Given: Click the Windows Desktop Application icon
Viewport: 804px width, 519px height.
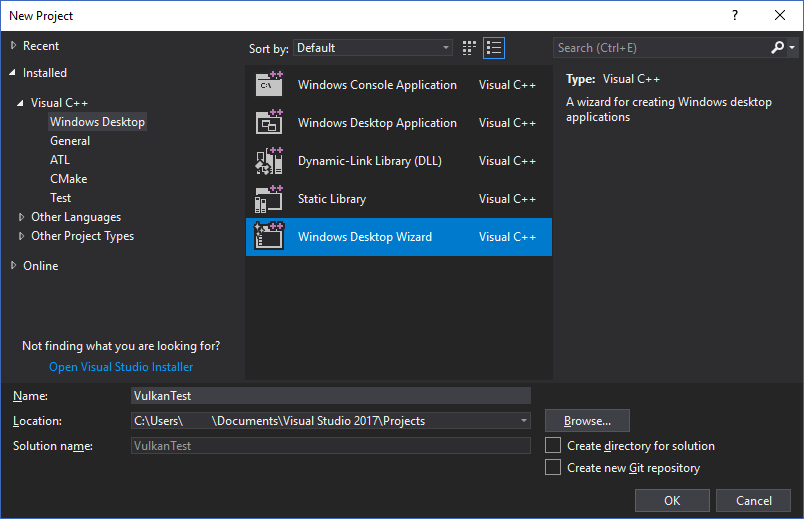Looking at the screenshot, I should (x=269, y=123).
